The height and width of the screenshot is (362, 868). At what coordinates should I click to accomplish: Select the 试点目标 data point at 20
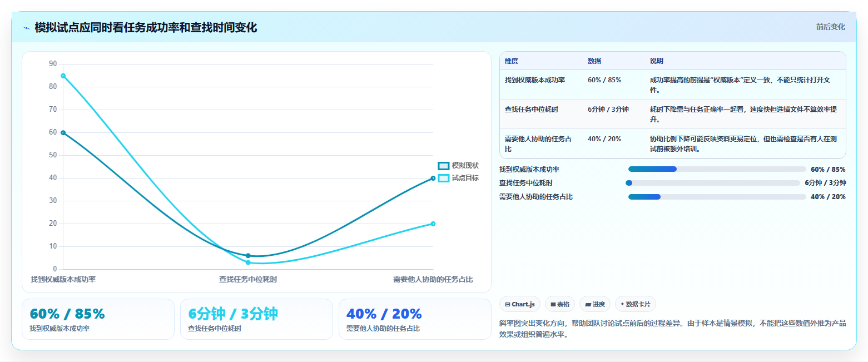click(433, 224)
